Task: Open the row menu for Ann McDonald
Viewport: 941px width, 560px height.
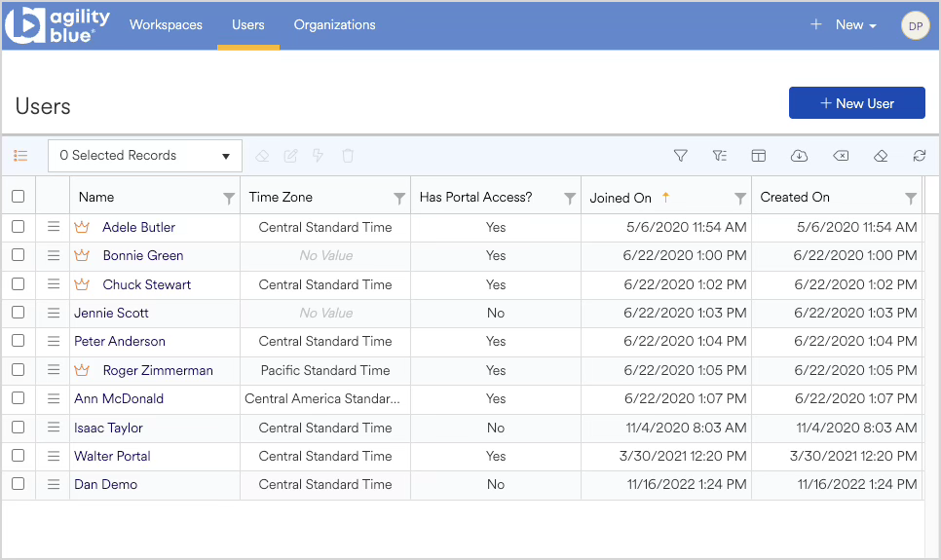Action: [54, 398]
